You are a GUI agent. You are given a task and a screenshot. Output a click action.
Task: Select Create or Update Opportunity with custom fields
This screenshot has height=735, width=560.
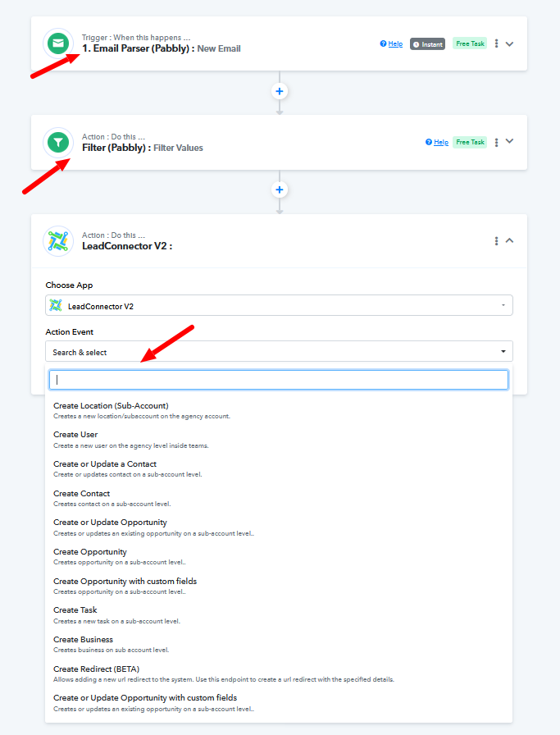[x=279, y=703]
